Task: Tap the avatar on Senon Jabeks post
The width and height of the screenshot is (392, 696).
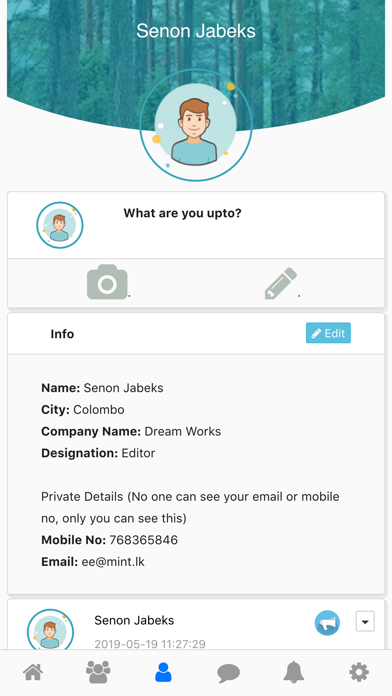Action: pyautogui.click(x=50, y=630)
